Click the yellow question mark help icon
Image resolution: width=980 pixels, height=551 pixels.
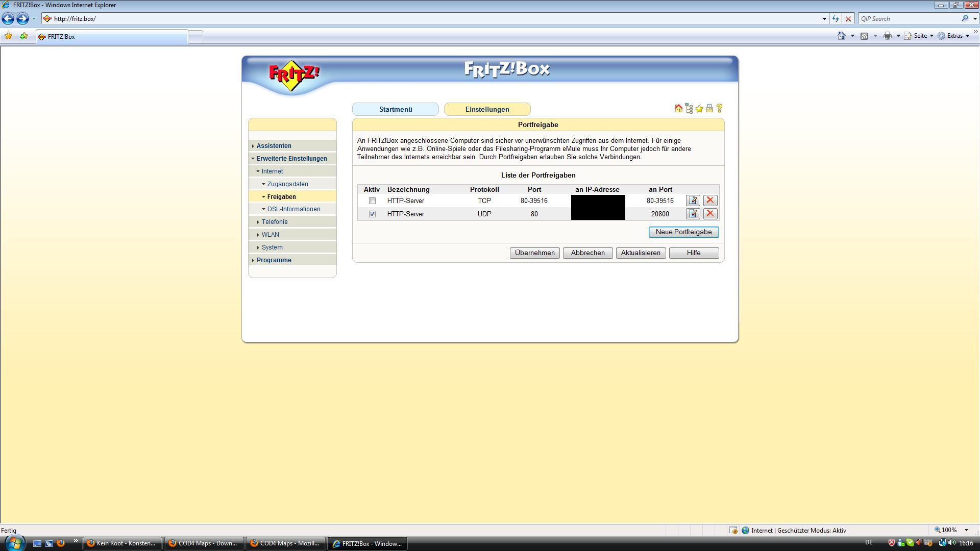click(719, 108)
